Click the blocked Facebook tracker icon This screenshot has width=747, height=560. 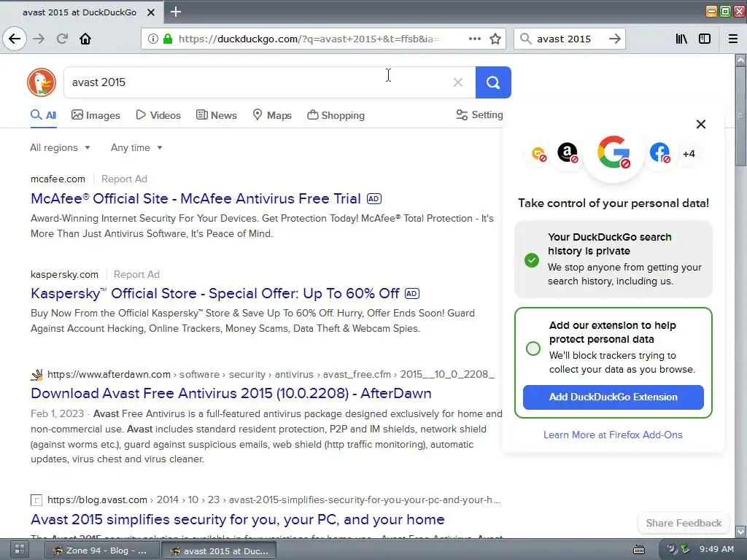[x=659, y=153]
